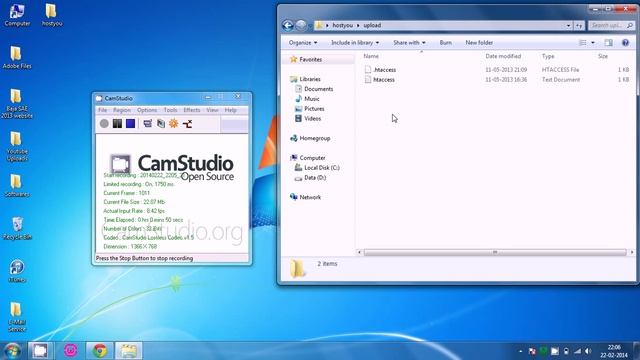Open CamStudio File menu

tap(102, 110)
